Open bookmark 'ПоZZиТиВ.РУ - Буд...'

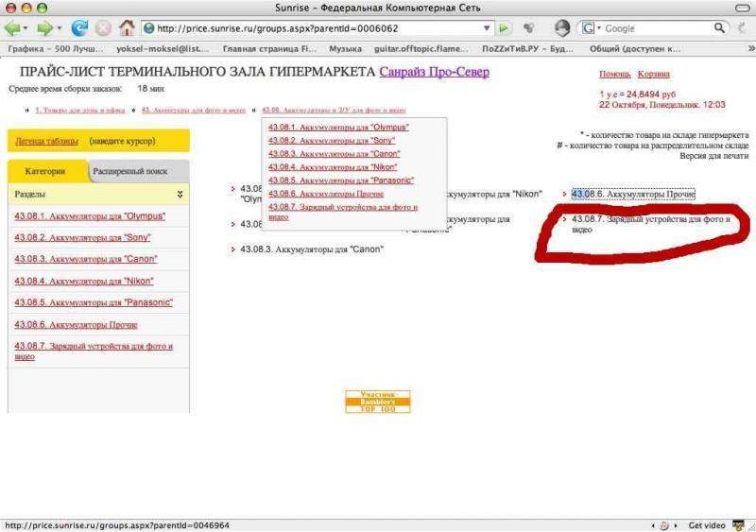pyautogui.click(x=528, y=49)
